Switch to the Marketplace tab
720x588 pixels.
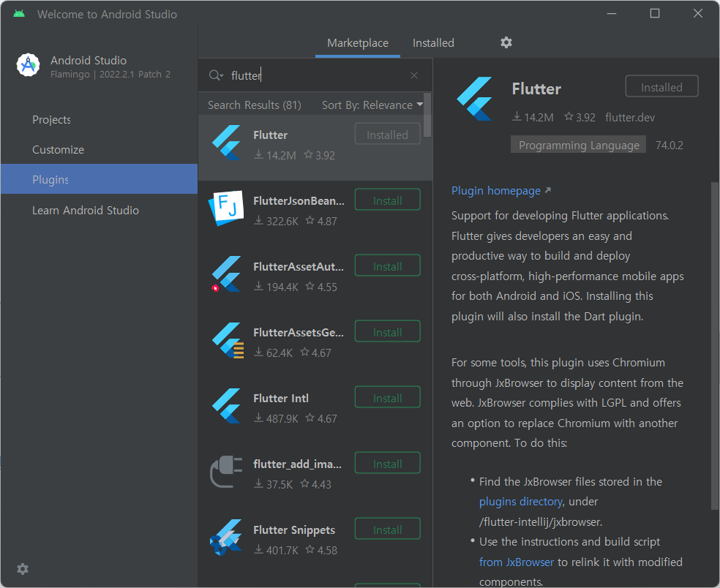pyautogui.click(x=358, y=43)
